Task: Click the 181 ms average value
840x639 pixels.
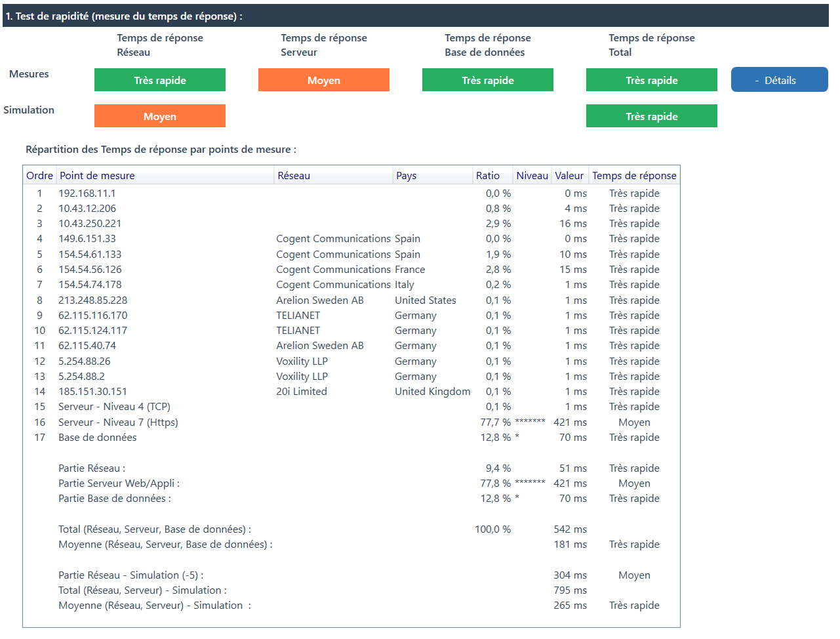Action: [x=570, y=545]
